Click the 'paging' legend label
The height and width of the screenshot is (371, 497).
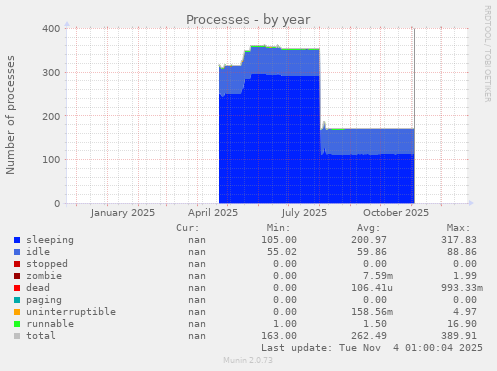point(44,300)
